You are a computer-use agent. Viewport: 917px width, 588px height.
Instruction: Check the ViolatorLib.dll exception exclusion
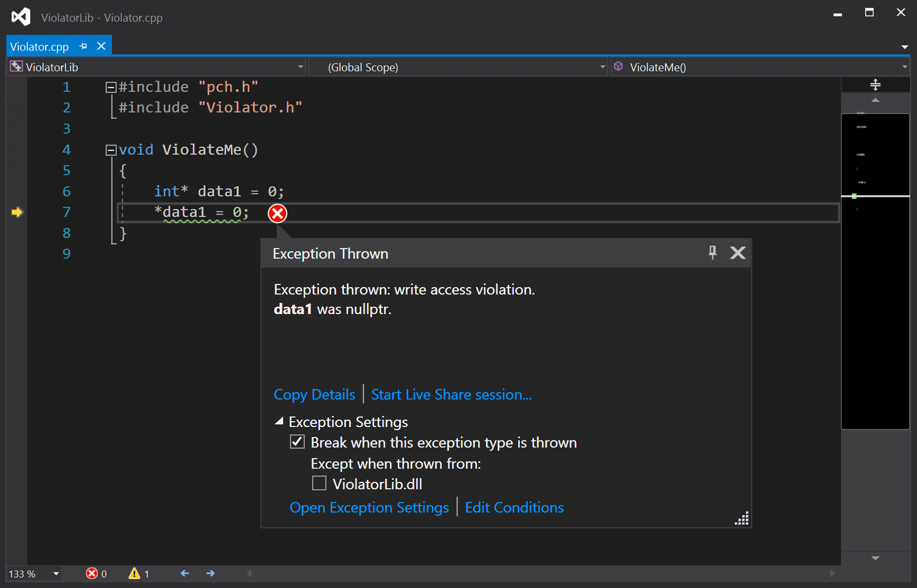319,483
